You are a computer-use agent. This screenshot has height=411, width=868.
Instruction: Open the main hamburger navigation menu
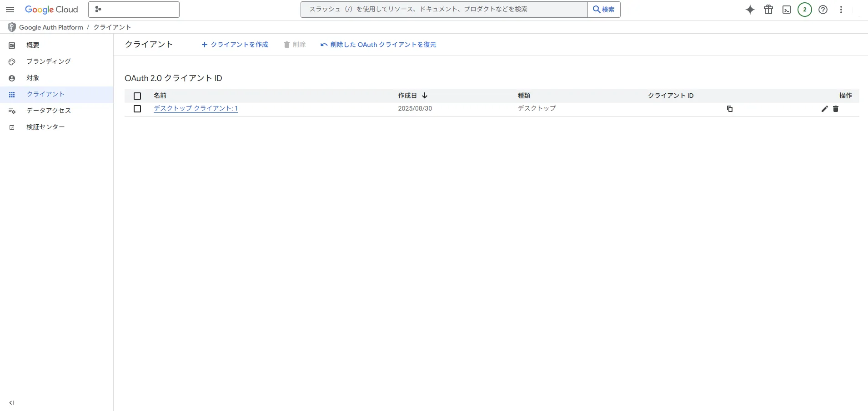(10, 10)
